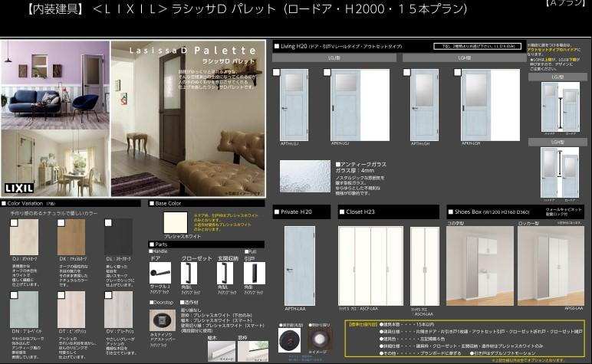592x364 pixels.
Task: Click the Handle label under Parts
Action: point(160,251)
